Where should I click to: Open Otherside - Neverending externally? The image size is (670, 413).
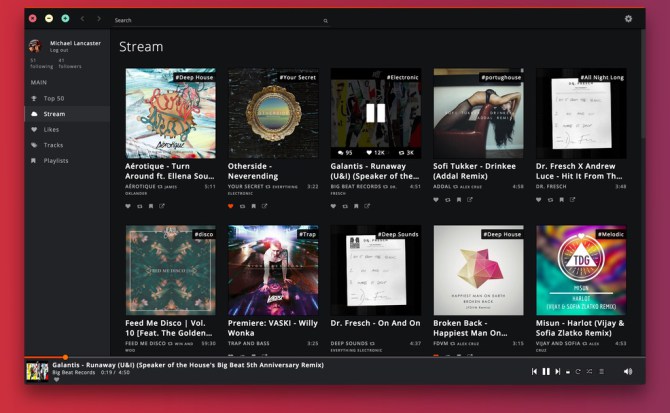click(264, 206)
